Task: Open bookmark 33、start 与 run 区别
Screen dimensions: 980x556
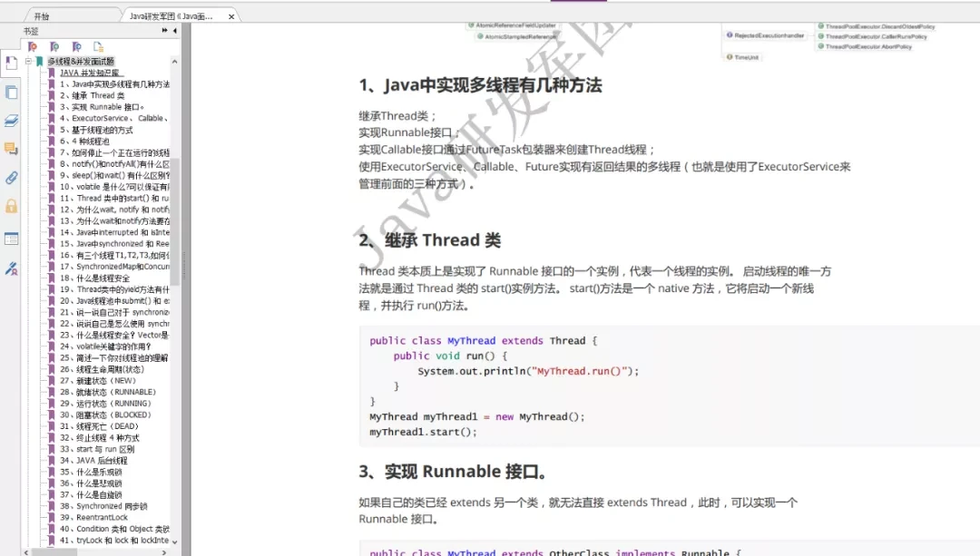Action: [x=97, y=449]
